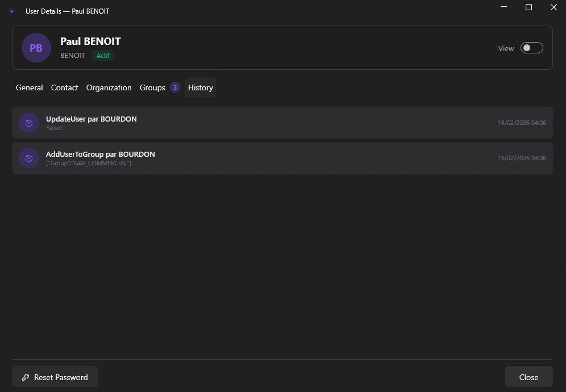Click the PB avatar circle
The height and width of the screenshot is (392, 566).
pyautogui.click(x=36, y=48)
